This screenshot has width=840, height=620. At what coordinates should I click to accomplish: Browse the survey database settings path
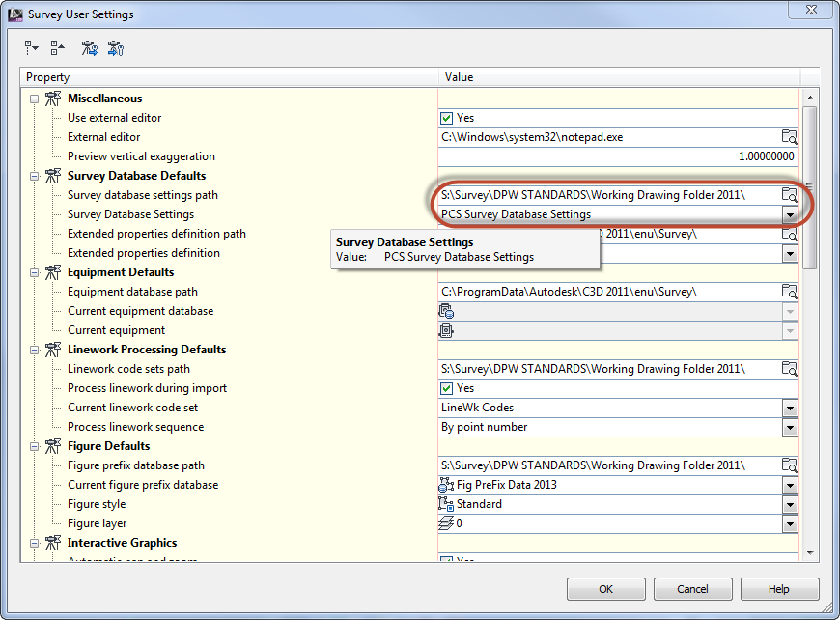click(789, 194)
